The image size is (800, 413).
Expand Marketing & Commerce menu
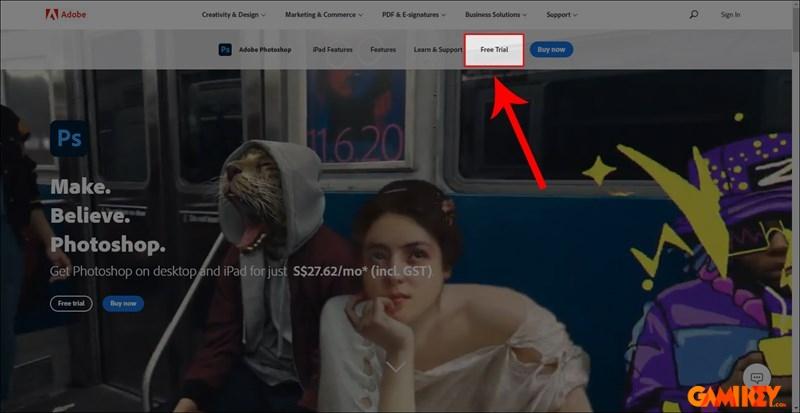point(324,15)
